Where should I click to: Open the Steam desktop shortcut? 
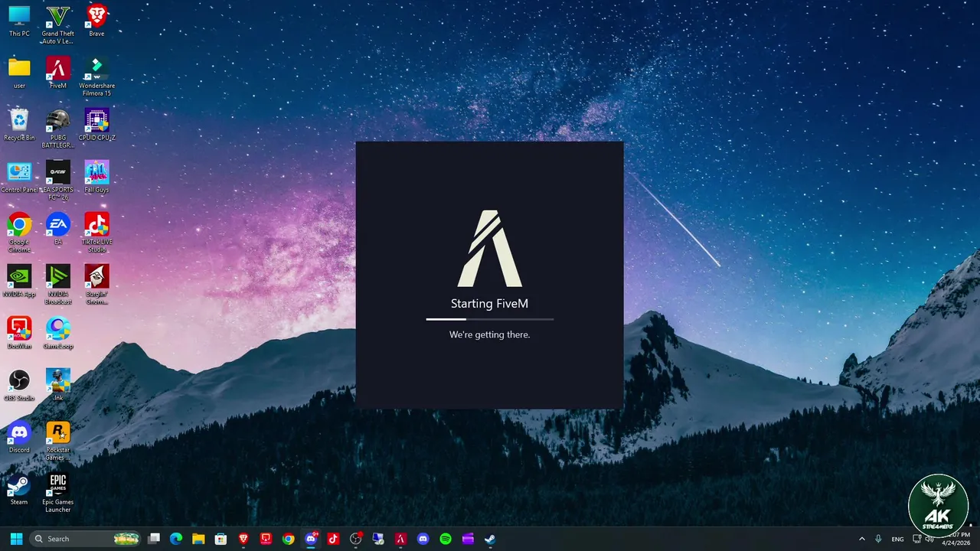click(19, 490)
